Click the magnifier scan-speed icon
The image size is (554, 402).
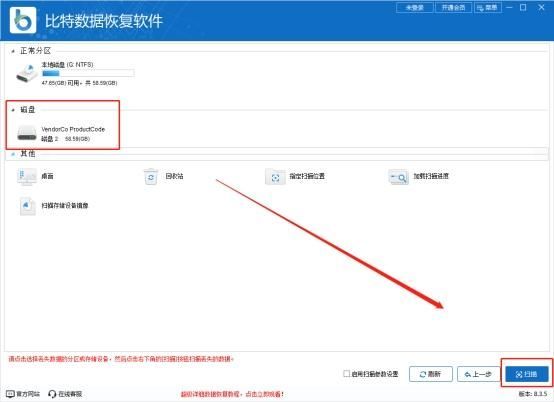[398, 177]
